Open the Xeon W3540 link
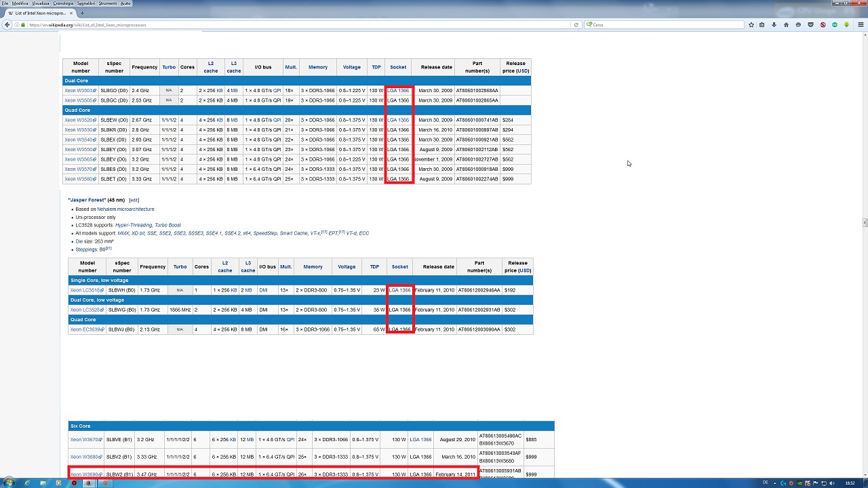Screen dimensions: 868x488 click(81, 140)
